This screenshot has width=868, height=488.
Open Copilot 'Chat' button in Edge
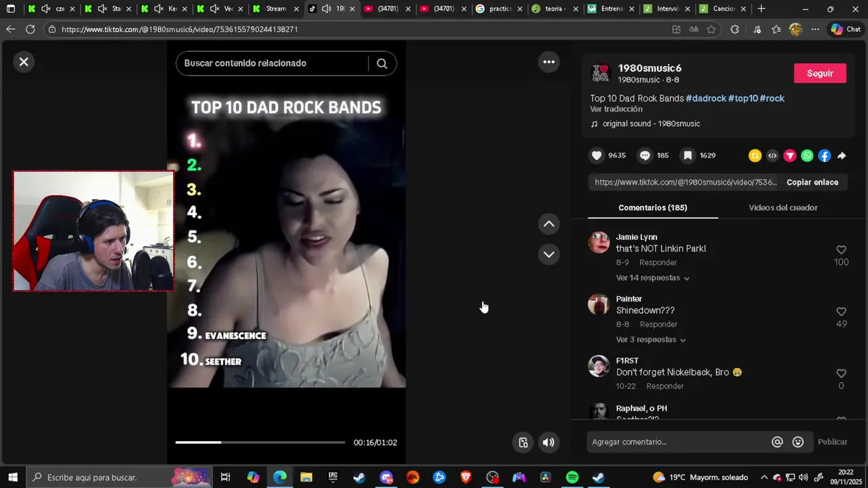tap(846, 29)
